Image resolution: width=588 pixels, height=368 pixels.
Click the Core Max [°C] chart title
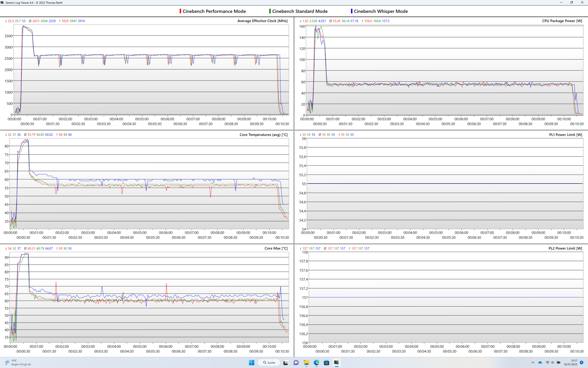tap(276, 248)
